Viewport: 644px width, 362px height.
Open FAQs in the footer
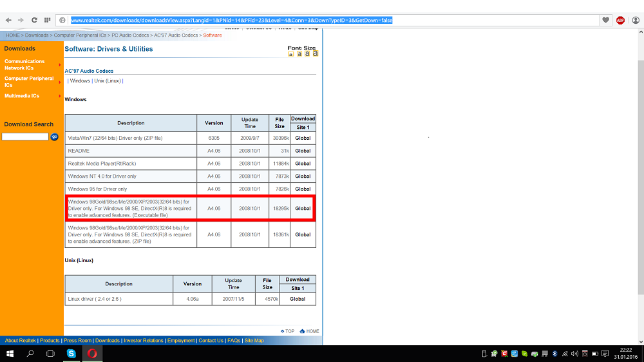click(234, 341)
